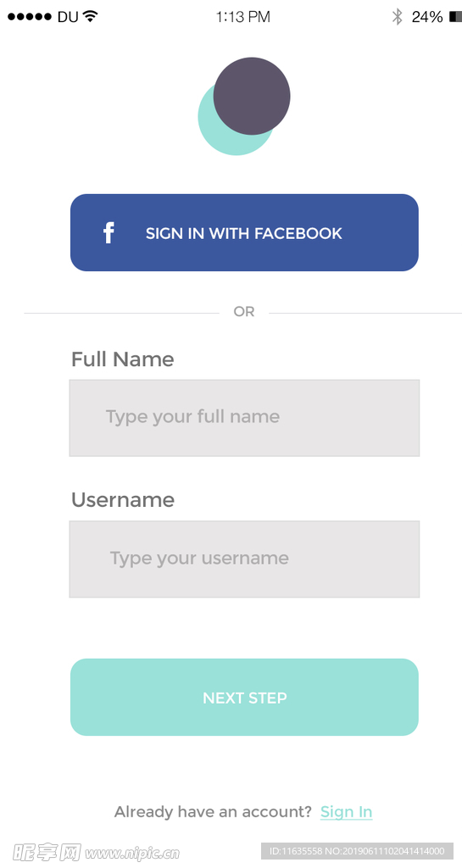Click the Full Name label

(x=123, y=359)
